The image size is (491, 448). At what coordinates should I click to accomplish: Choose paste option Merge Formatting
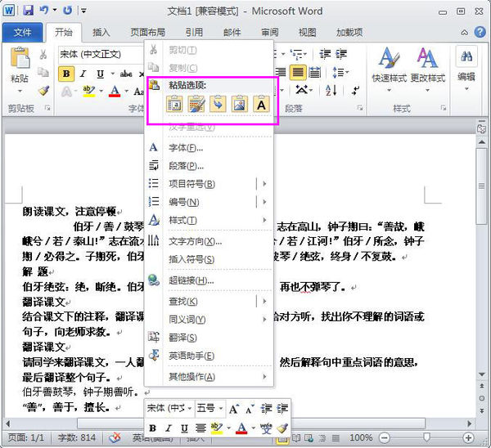196,104
